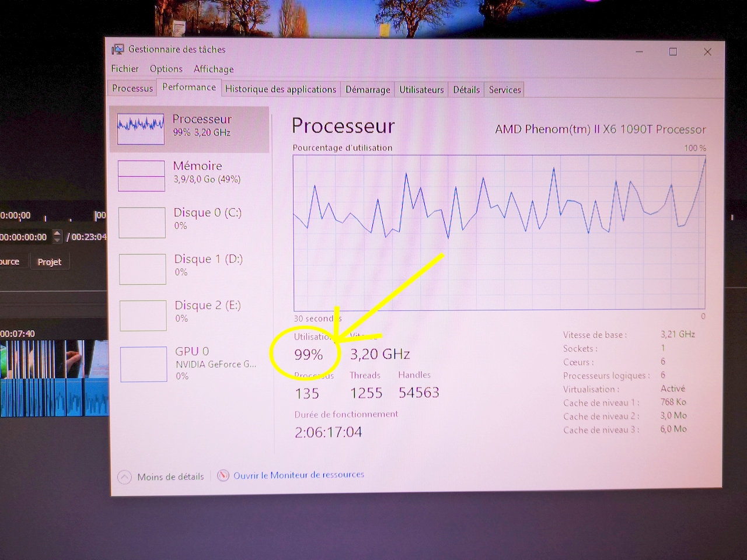The image size is (747, 560).
Task: Select the Processeur mini graph thumbnail
Action: tap(141, 128)
